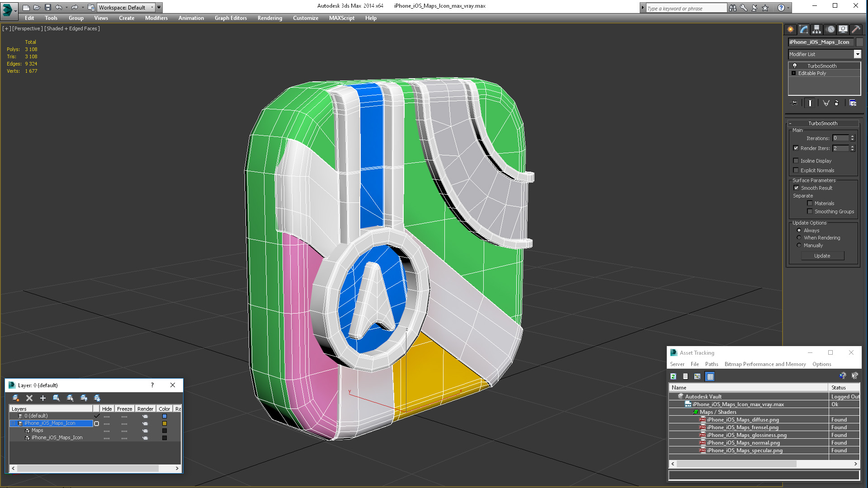This screenshot has height=488, width=868.
Task: Click the yellow color swatch of iPhone_iOS_Maps_Icon layer
Action: pos(165,423)
